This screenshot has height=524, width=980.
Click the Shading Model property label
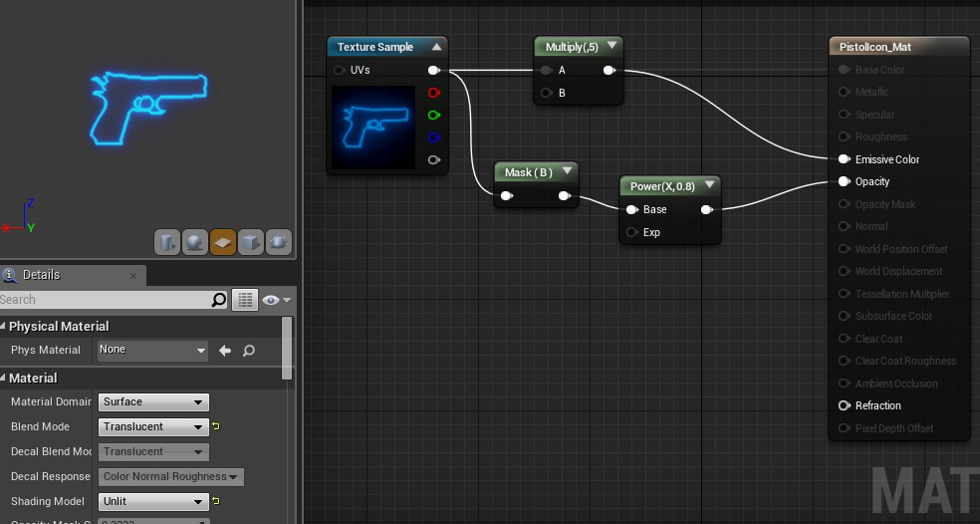(x=48, y=501)
